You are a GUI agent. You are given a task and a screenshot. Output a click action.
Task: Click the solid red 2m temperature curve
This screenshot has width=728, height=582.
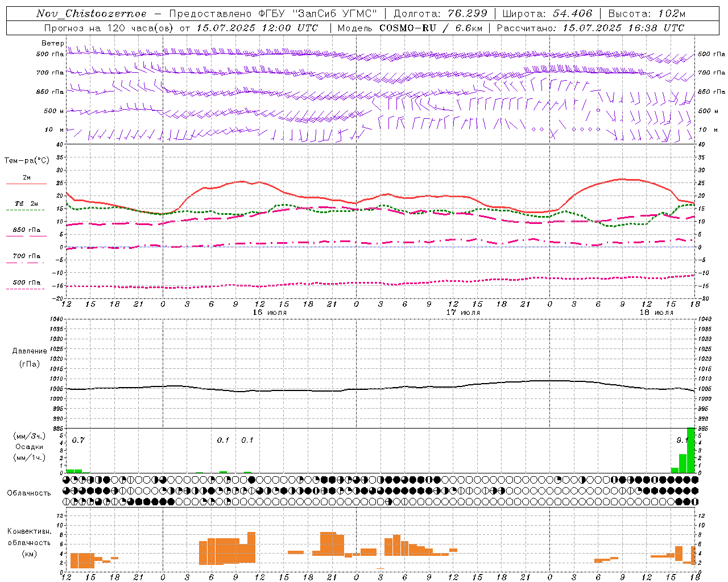(x=381, y=194)
